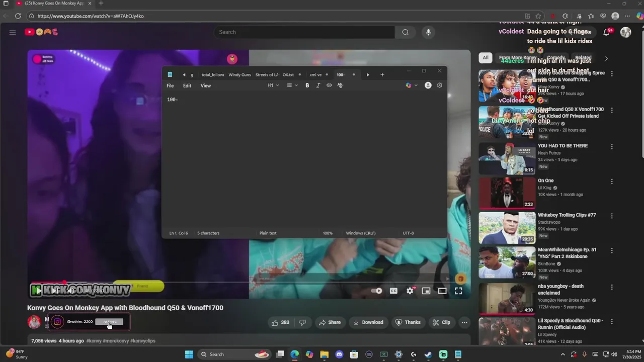Toggle italic formatting in Notepad
This screenshot has height=362, width=644.
318,85
